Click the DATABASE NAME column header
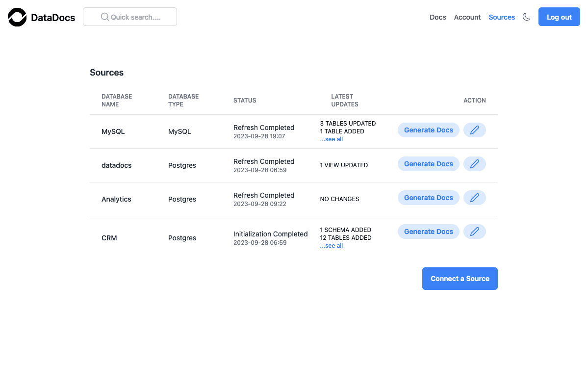Viewport: 588px width, 387px height. pyautogui.click(x=116, y=100)
